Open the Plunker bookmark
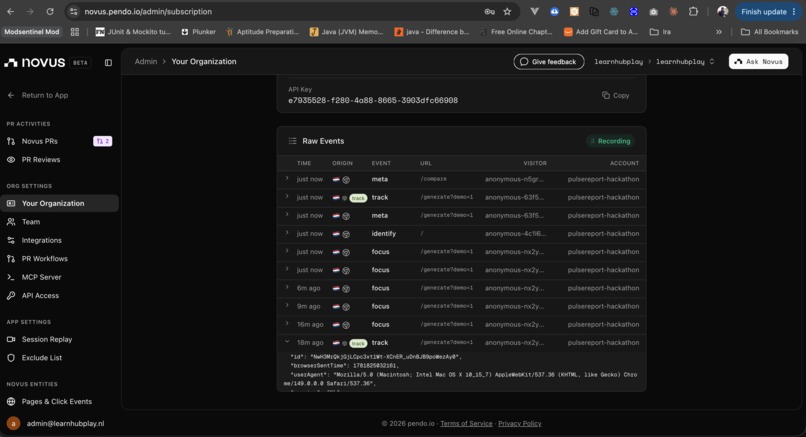Viewport: 806px width, 437px height. 198,32
